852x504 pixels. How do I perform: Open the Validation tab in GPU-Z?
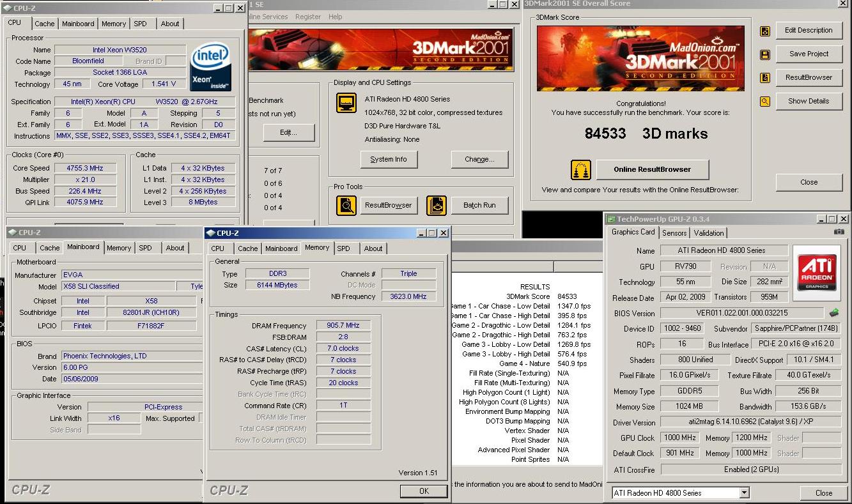[709, 233]
